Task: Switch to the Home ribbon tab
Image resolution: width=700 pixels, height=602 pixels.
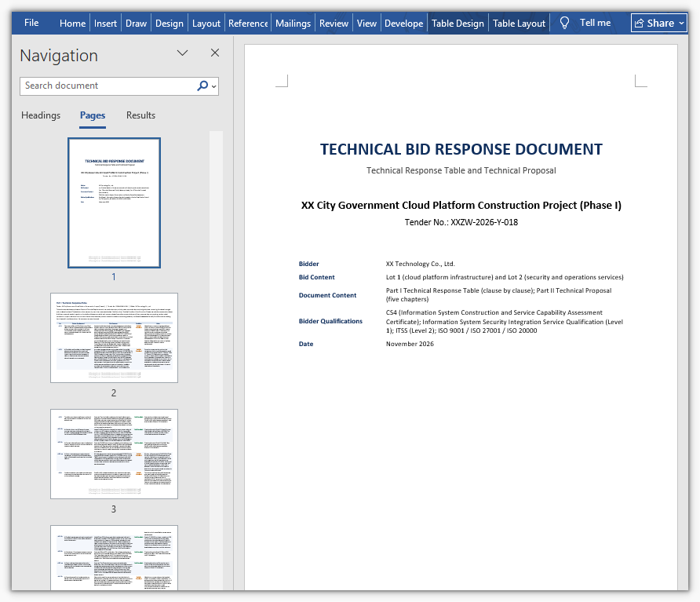Action: [72, 24]
